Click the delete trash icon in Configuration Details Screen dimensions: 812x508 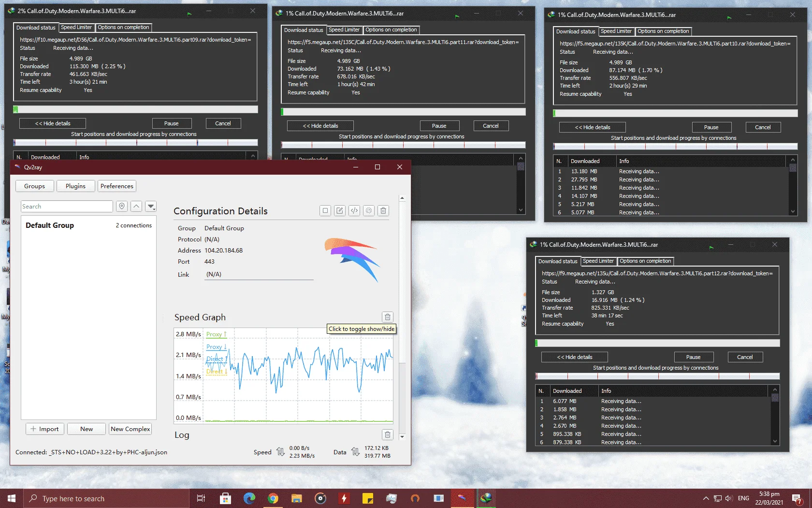pos(383,210)
